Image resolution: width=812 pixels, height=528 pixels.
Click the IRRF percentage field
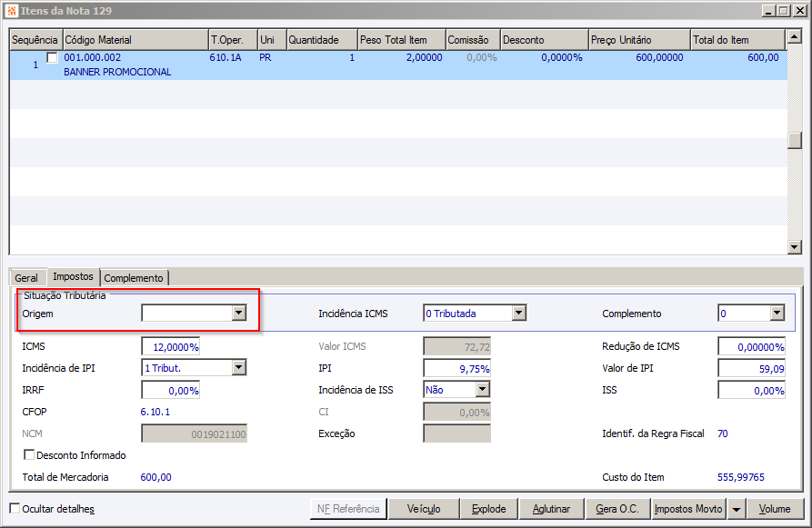point(171,390)
